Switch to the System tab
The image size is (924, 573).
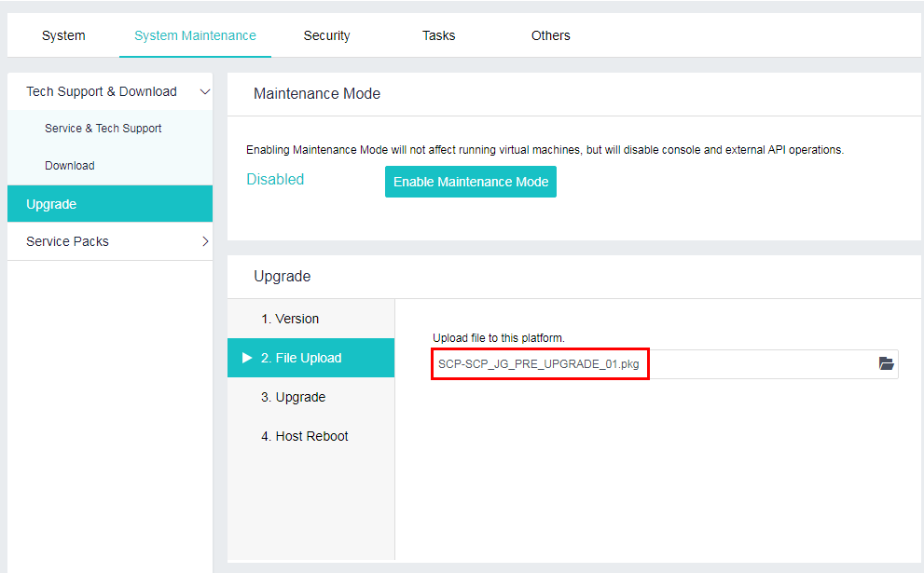click(63, 35)
